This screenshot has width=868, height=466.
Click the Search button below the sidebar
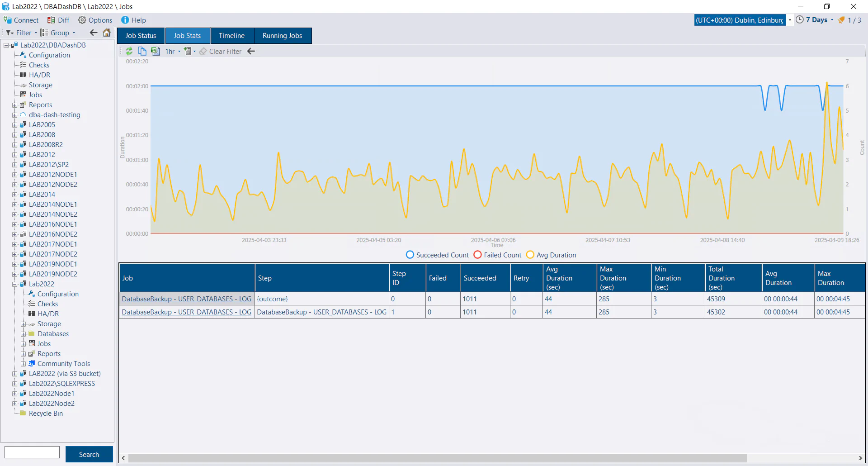click(x=89, y=454)
